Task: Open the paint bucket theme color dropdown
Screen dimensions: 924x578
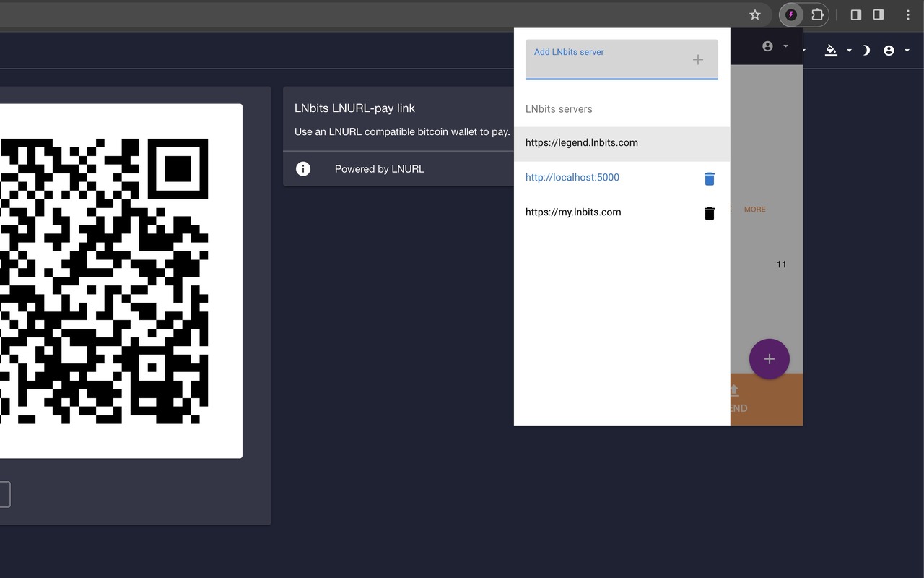Action: tap(837, 50)
